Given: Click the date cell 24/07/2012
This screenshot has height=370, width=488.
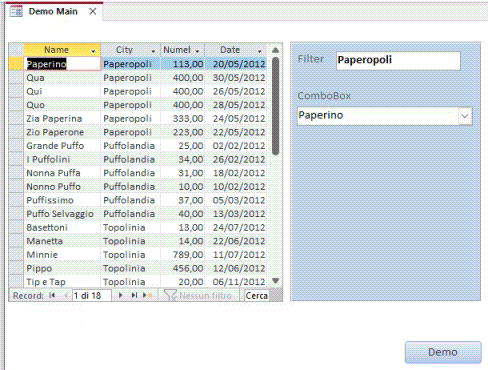Looking at the screenshot, I should coord(235,228).
